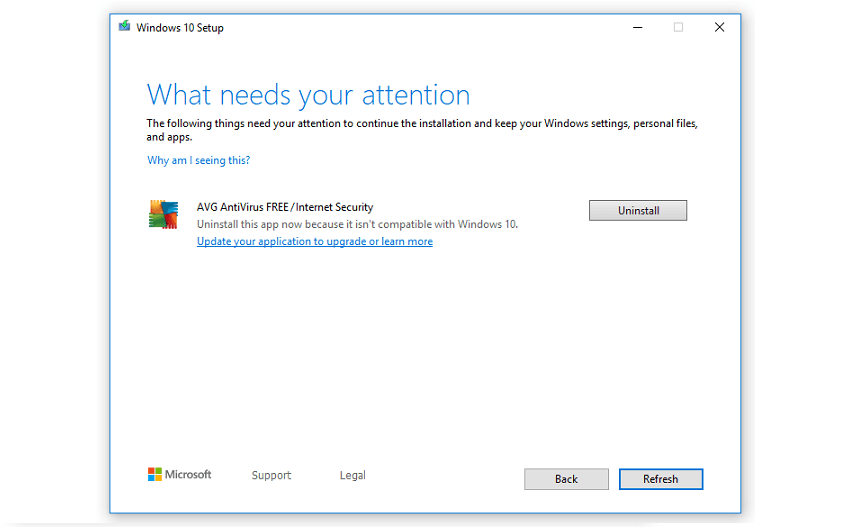This screenshot has height=527, width=849.
Task: Click the Microsoft wordmark text in footer
Action: click(188, 475)
